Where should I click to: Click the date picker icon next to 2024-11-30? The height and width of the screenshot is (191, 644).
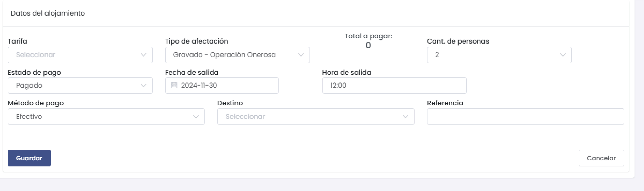pos(173,85)
